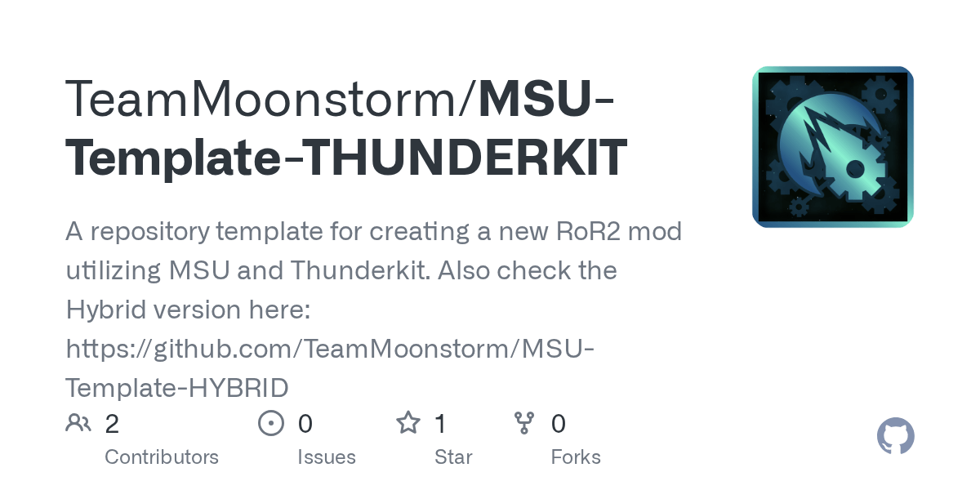
Task: Open the MSU-Template-THUNDERKIT repository name
Action: tap(347, 157)
